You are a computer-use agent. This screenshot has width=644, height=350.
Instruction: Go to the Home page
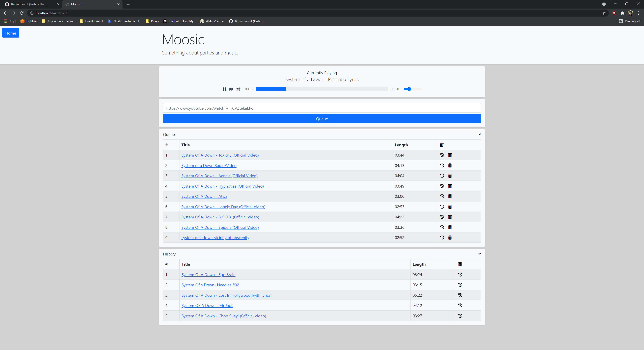click(x=11, y=33)
